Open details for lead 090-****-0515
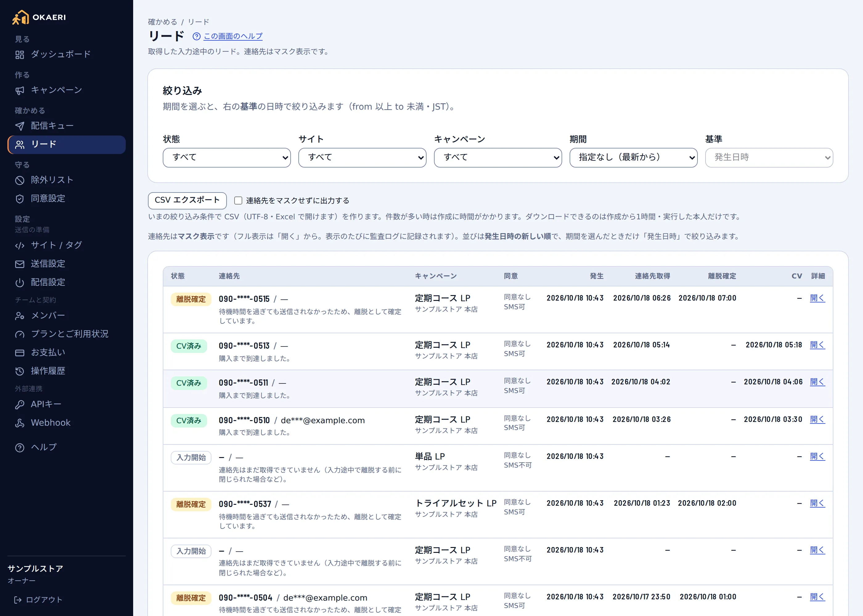This screenshot has width=863, height=616. tap(817, 298)
